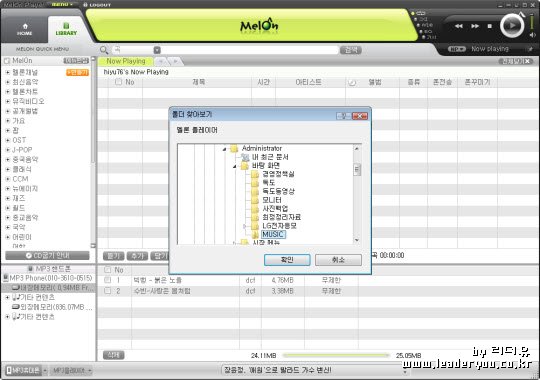
Task: Toggle the select-all checkbox in Now Playing header
Action: (x=118, y=82)
